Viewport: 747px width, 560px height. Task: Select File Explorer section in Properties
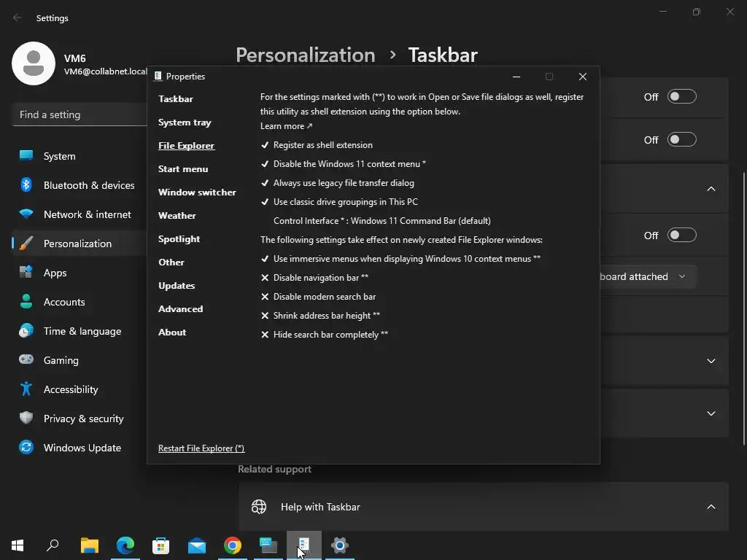(186, 146)
